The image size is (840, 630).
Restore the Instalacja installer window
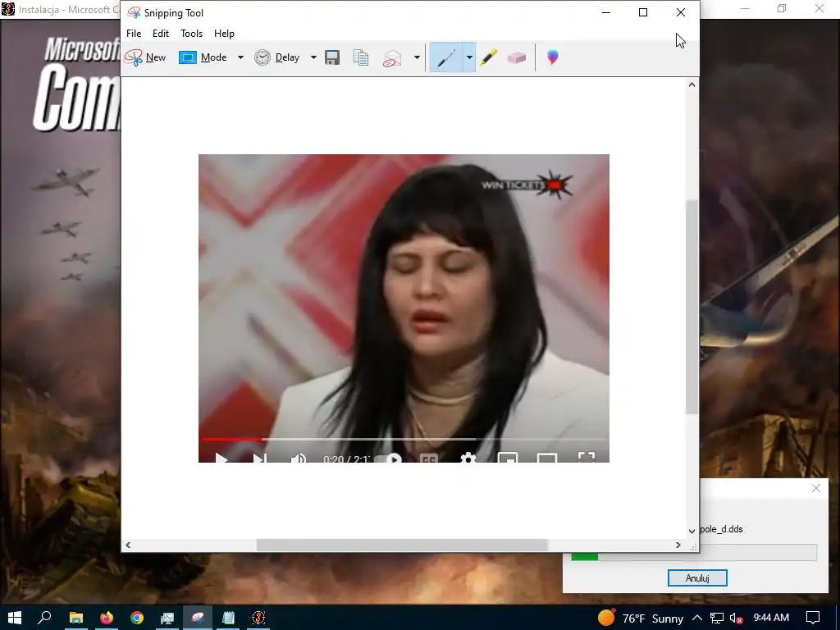(782, 8)
